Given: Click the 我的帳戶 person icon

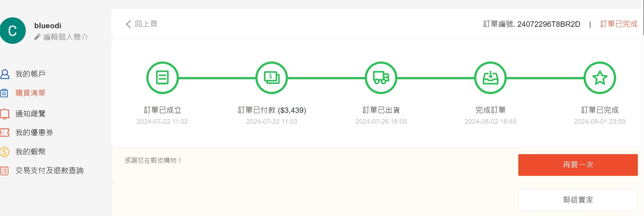Looking at the screenshot, I should 5,74.
